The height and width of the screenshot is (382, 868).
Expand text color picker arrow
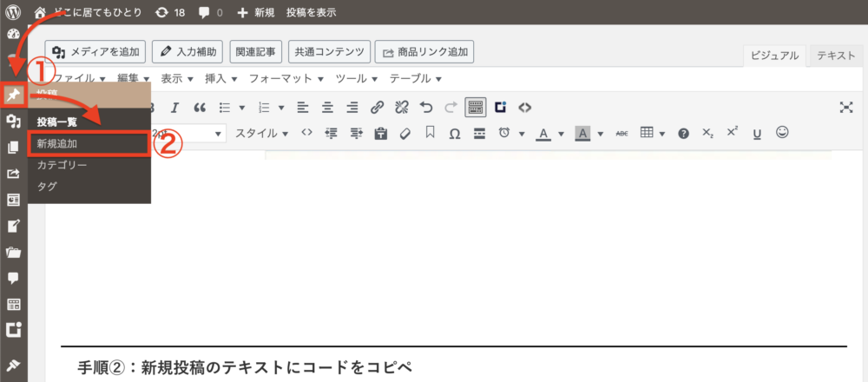pyautogui.click(x=561, y=134)
